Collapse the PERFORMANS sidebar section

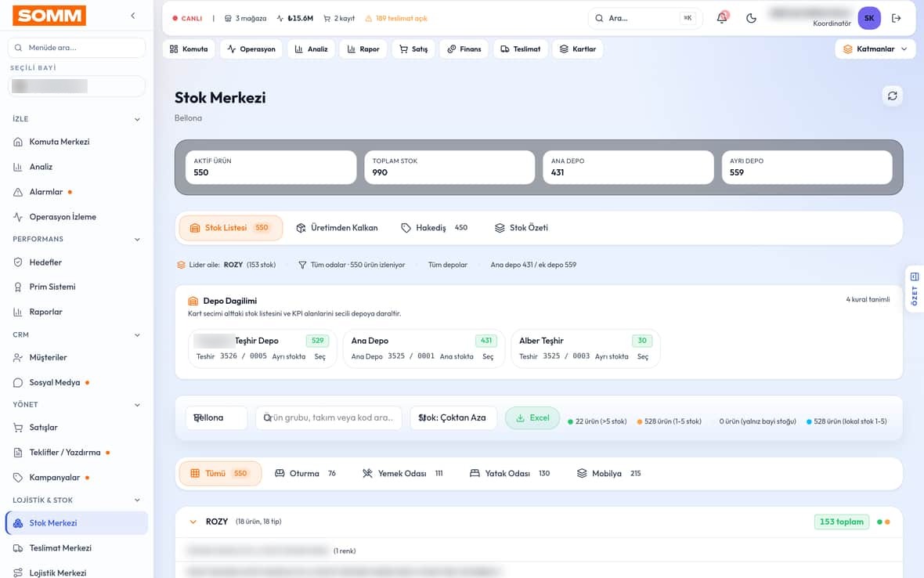[137, 239]
